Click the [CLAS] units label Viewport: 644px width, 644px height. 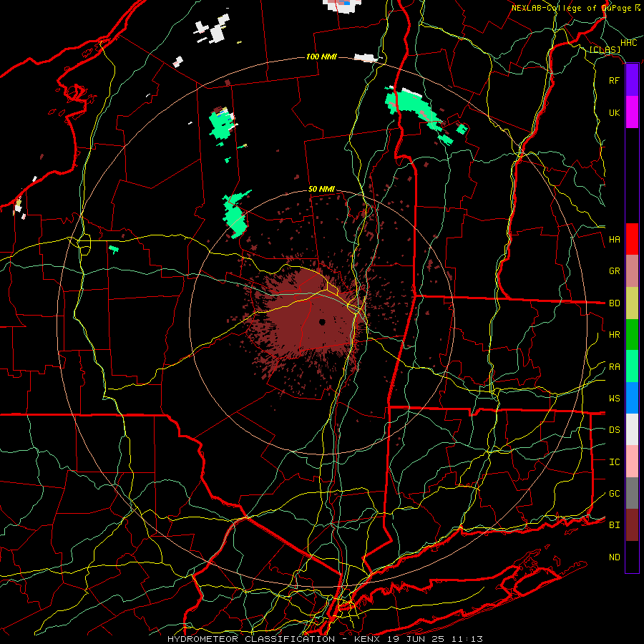tap(605, 50)
